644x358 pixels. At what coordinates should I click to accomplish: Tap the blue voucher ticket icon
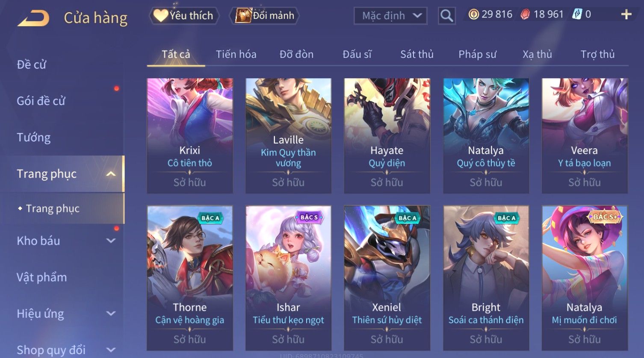pos(577,15)
